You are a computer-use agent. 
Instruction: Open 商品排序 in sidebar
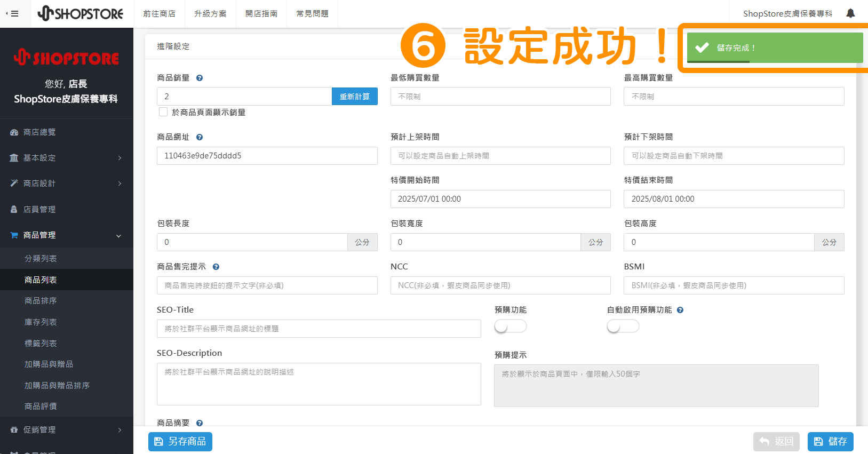click(x=67, y=301)
